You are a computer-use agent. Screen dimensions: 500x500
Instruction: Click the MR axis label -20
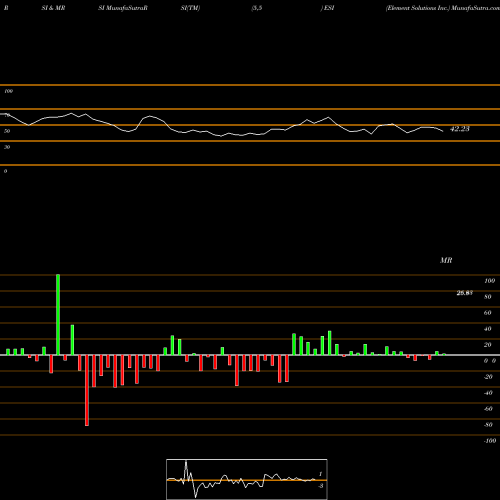point(488,377)
